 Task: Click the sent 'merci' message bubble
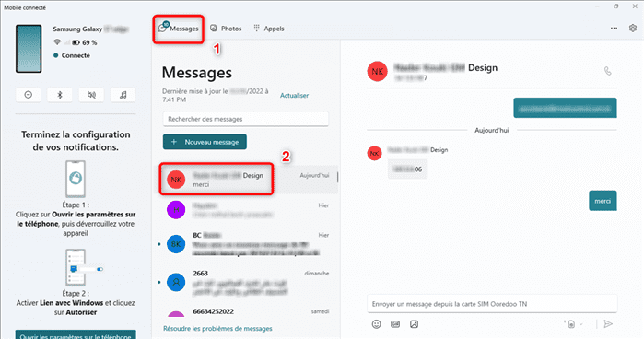603,201
